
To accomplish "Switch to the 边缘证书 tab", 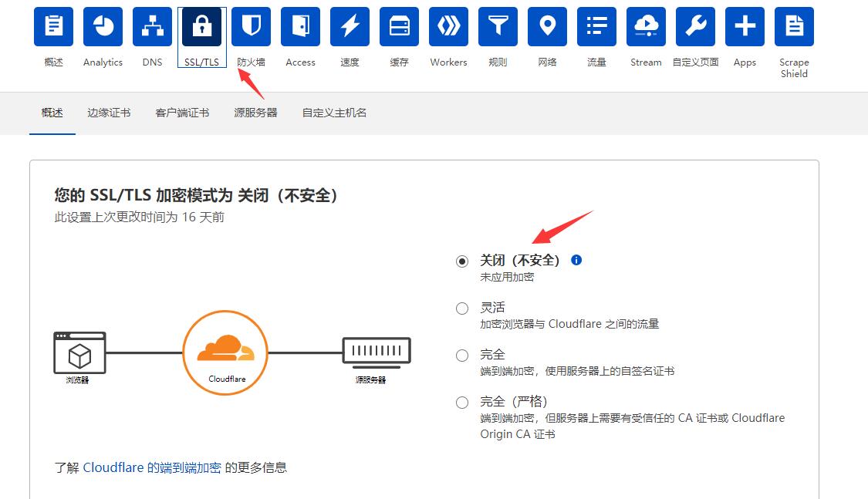I will [x=109, y=113].
